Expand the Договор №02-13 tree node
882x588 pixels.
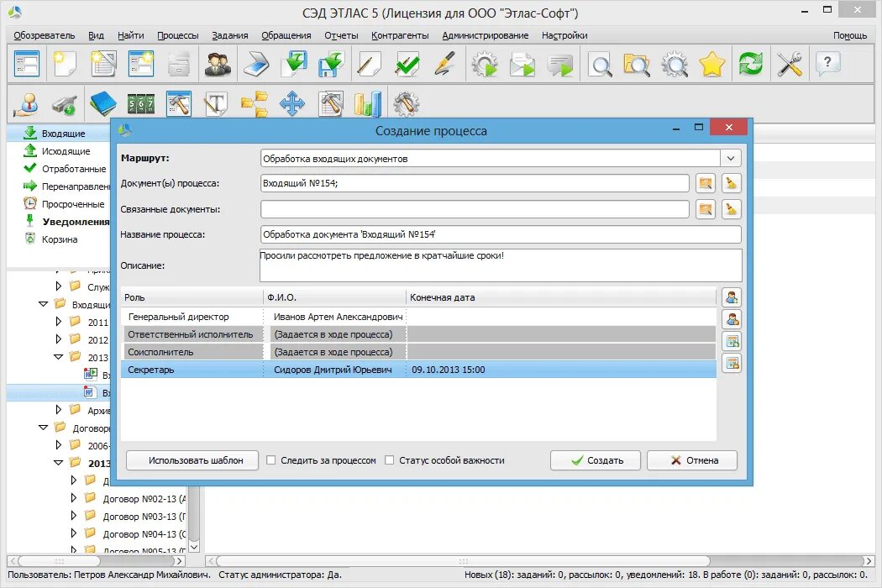pyautogui.click(x=74, y=498)
